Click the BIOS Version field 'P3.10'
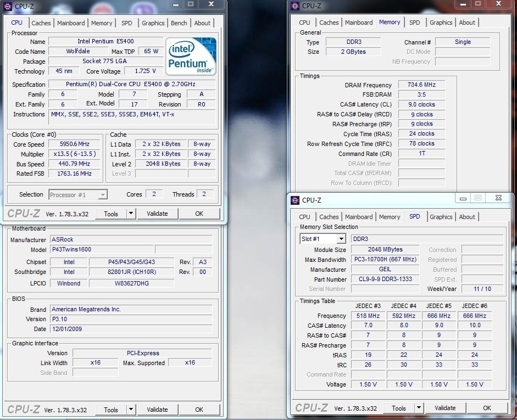517x420 pixels. coord(131,319)
